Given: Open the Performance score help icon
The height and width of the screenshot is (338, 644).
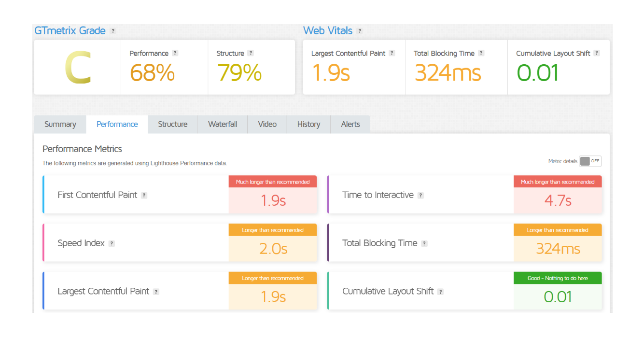Looking at the screenshot, I should pos(175,53).
